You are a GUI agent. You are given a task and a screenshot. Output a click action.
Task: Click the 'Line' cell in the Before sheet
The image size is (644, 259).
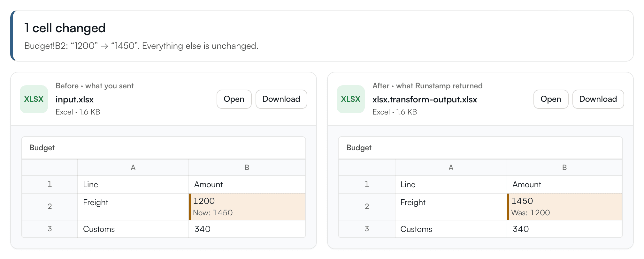pos(133,184)
